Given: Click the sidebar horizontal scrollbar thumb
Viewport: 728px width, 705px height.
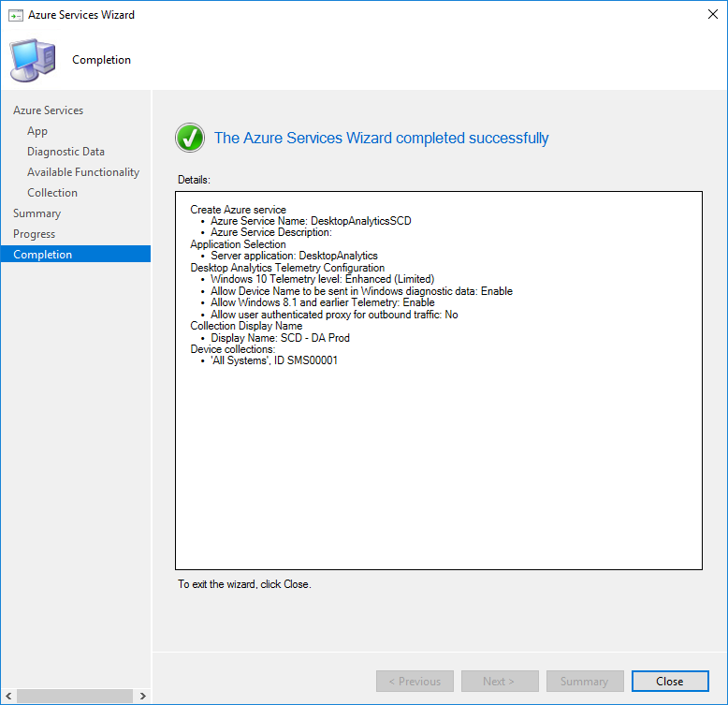Looking at the screenshot, I should point(75,696).
